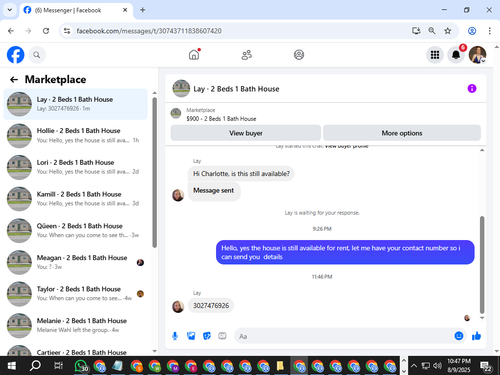
Task: Bookmark this page with the star icon
Action: 447,31
